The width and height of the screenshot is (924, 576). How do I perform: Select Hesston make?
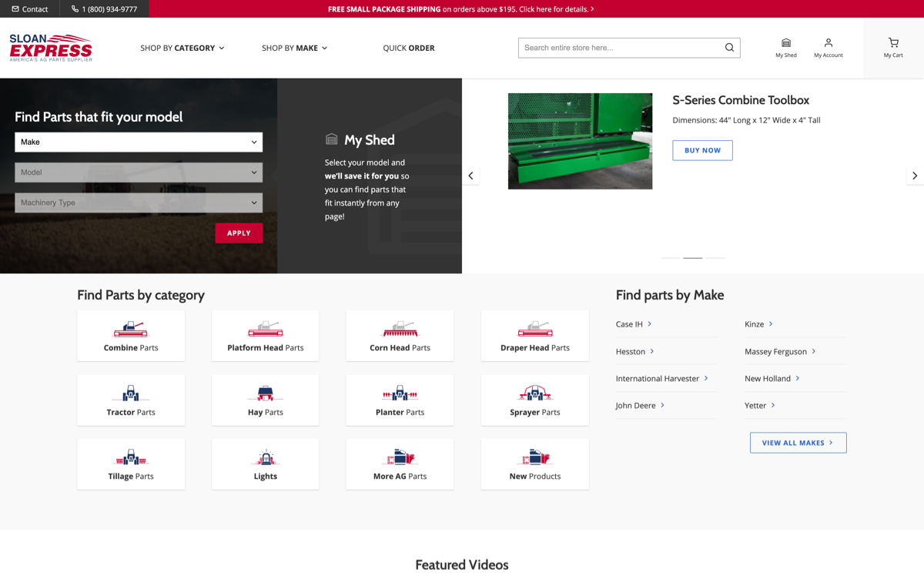point(635,351)
